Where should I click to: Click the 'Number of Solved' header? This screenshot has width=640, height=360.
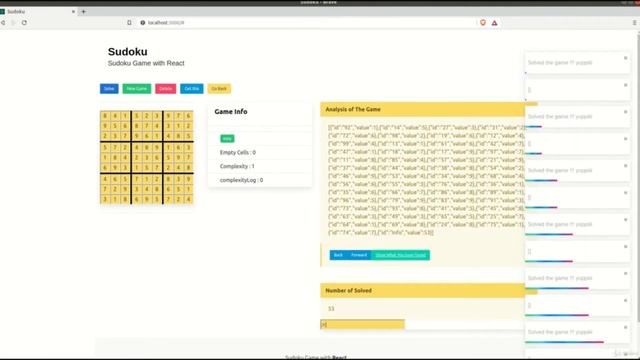point(422,291)
